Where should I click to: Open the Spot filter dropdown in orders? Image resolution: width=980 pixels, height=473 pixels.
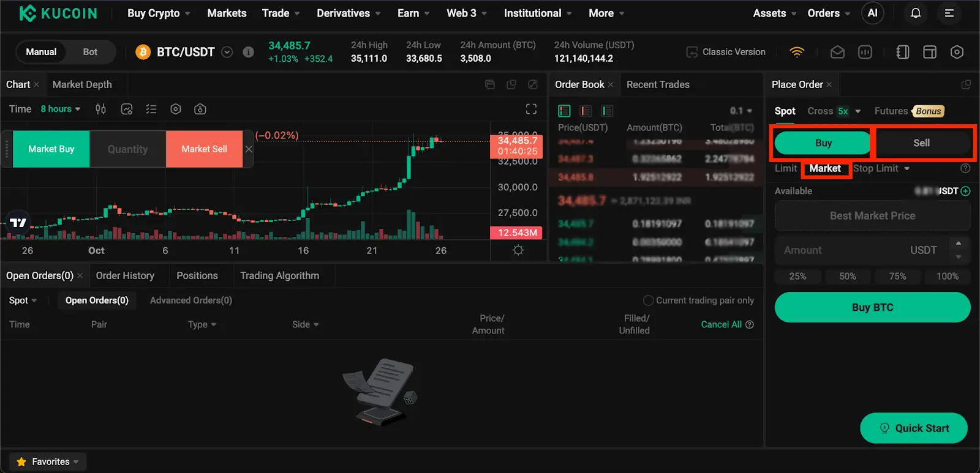pyautogui.click(x=23, y=300)
